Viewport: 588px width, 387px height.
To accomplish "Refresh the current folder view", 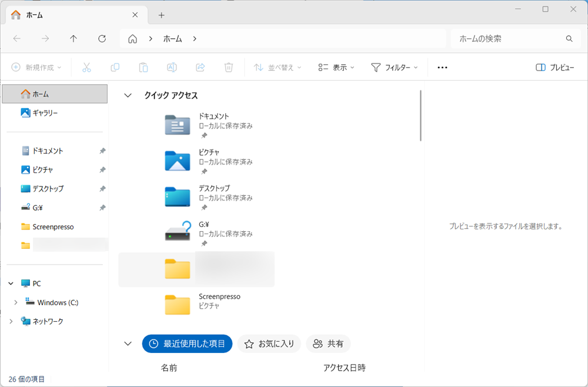I will coord(101,39).
